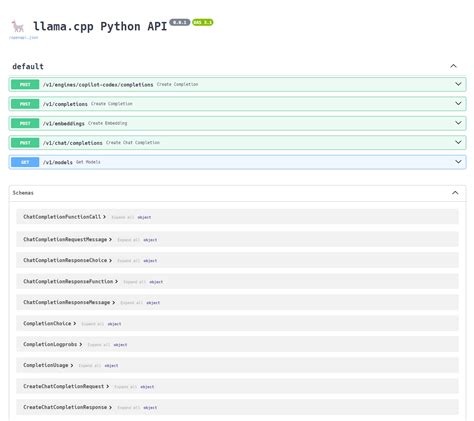
Task: Click 'object' label on CompletionUsage row
Action: pyautogui.click(x=111, y=366)
